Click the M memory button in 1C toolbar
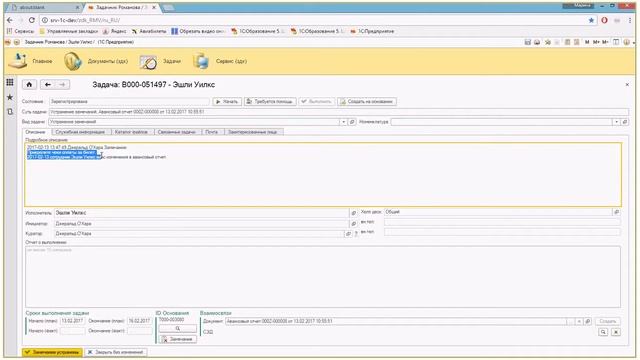The image size is (640, 360). pyautogui.click(x=587, y=42)
